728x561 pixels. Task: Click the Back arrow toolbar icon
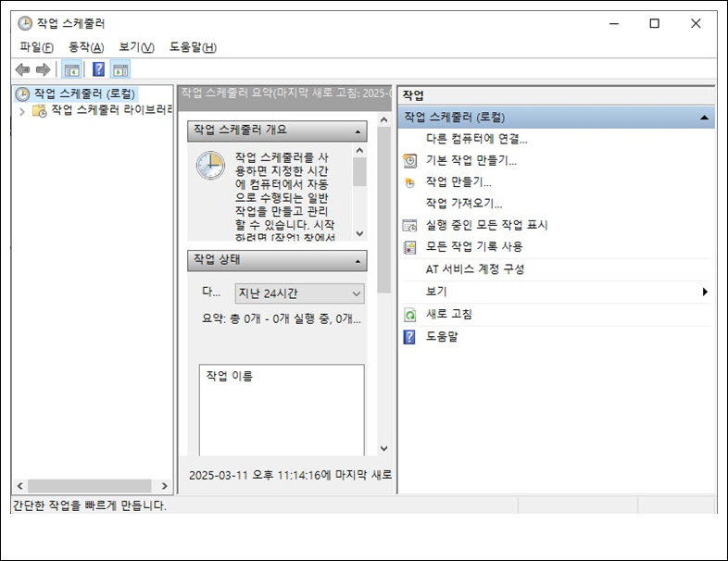[22, 70]
